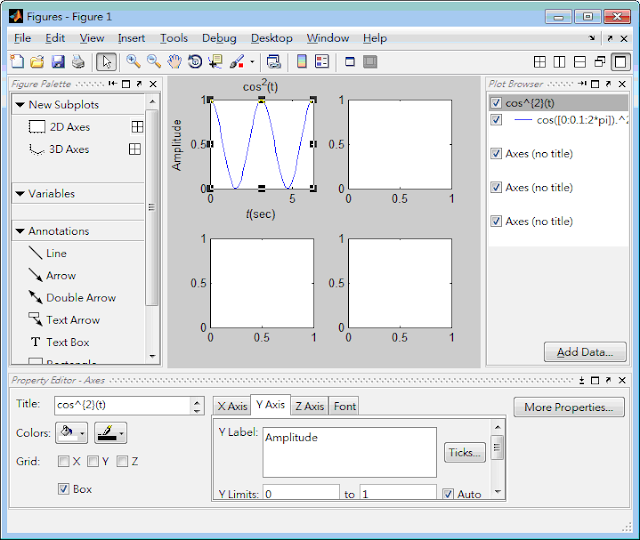Select the Zoom In magnifier tool
640x540 pixels.
pyautogui.click(x=133, y=62)
